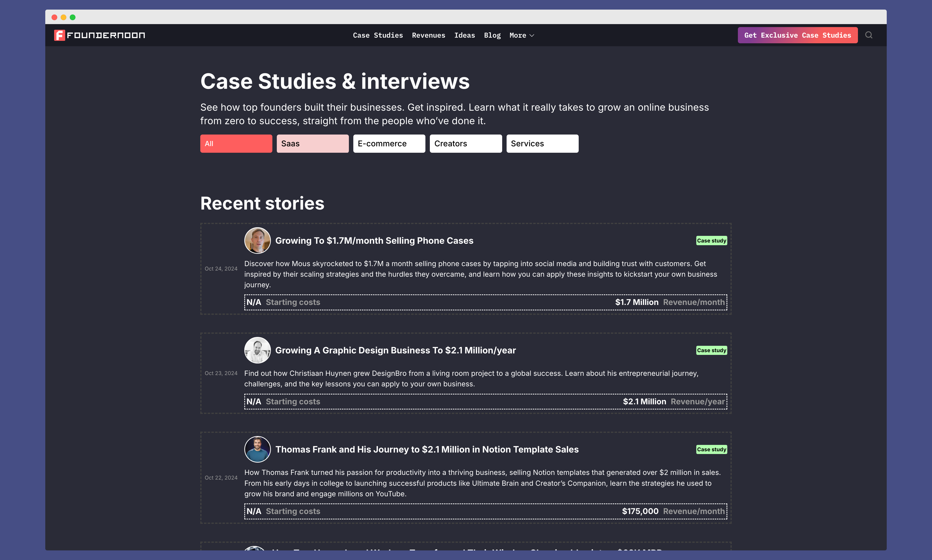Click Case study tag on Thomas Frank story
The width and height of the screenshot is (932, 560).
coord(712,449)
